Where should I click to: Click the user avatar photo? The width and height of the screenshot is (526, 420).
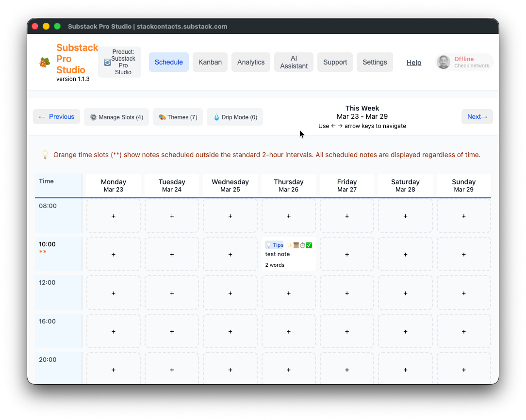click(x=444, y=62)
